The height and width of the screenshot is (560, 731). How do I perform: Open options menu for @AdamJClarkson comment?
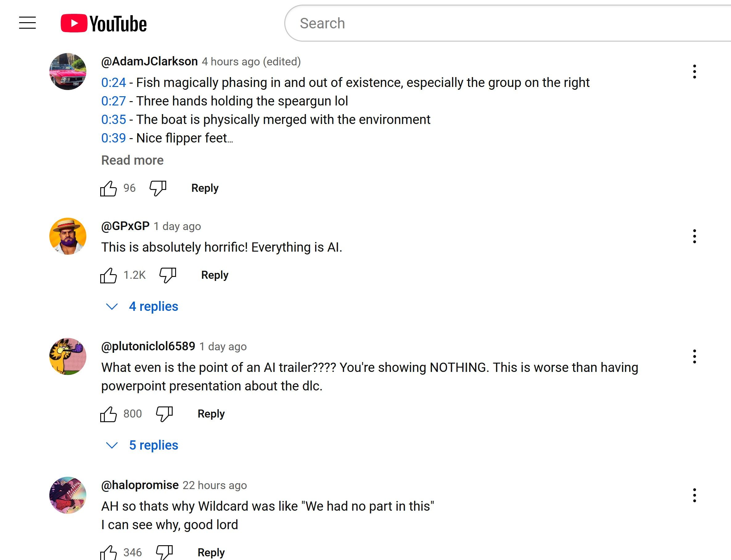(x=694, y=72)
